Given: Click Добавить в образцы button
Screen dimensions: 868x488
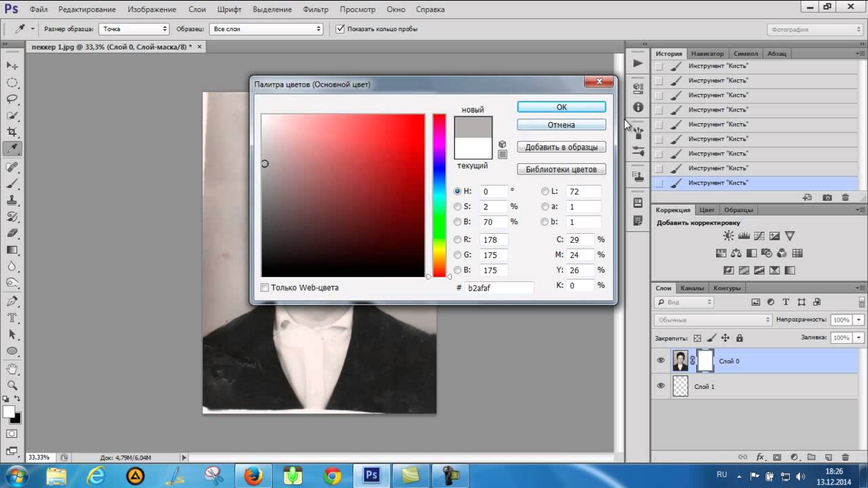Looking at the screenshot, I should (561, 147).
